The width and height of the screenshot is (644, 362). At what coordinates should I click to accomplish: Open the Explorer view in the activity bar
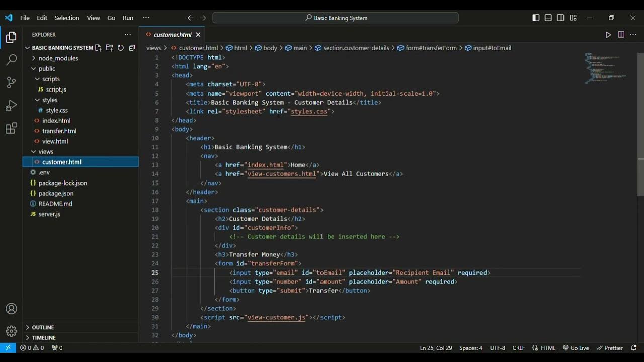[x=11, y=38]
